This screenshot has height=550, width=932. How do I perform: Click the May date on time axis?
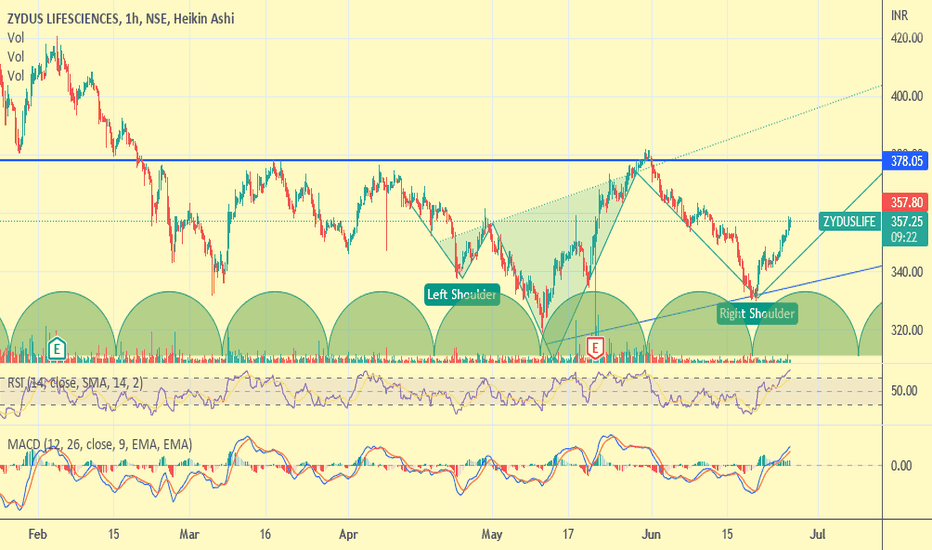492,535
